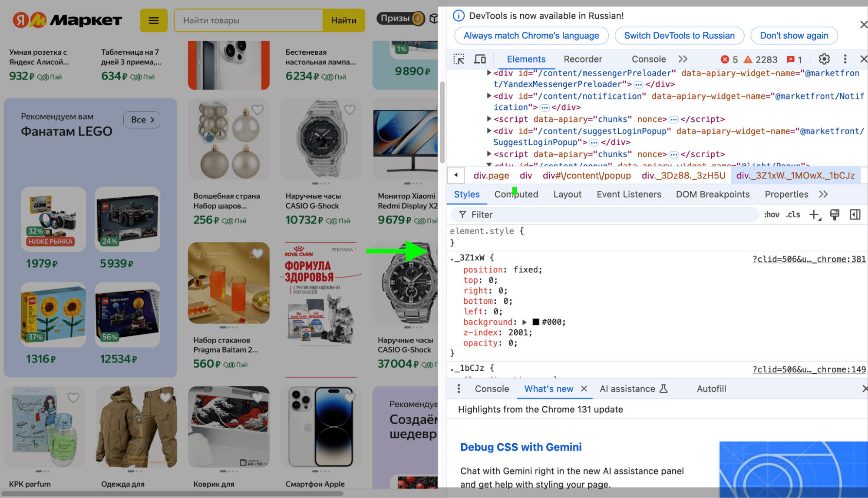The width and height of the screenshot is (868, 498).
Task: Select div.page in the breadcrumb trail
Action: 491,176
